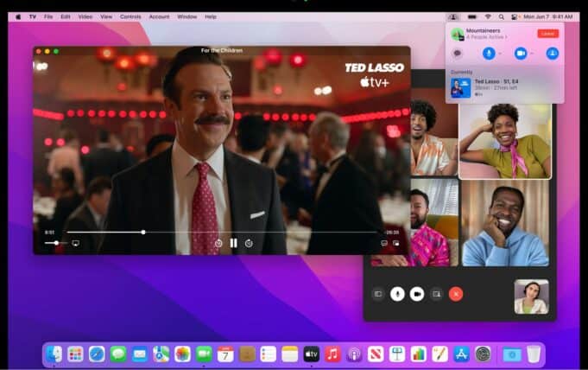588x370 pixels.
Task: Select self-view thumbnail in FaceTime window
Action: click(x=531, y=297)
